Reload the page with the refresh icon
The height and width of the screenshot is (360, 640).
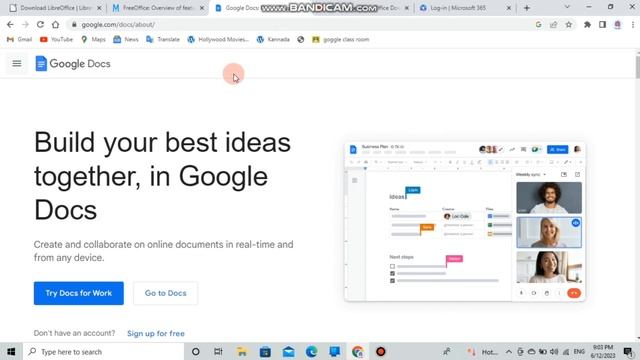[40, 24]
